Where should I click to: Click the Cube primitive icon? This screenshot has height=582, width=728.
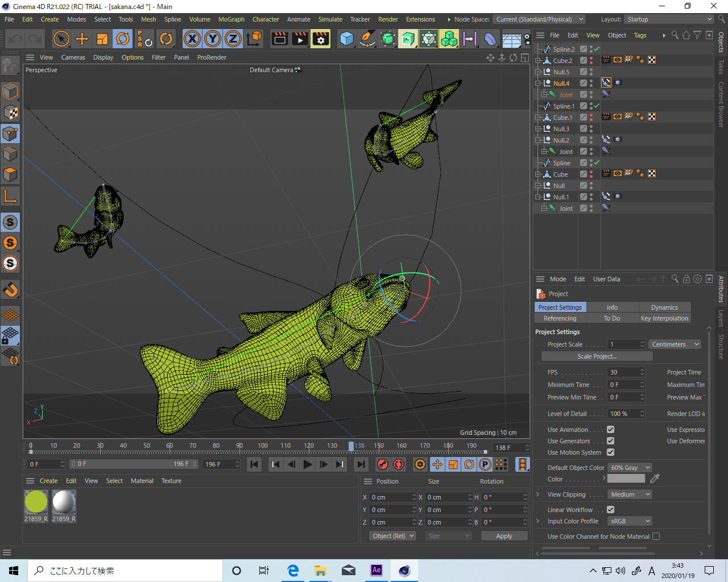point(346,39)
